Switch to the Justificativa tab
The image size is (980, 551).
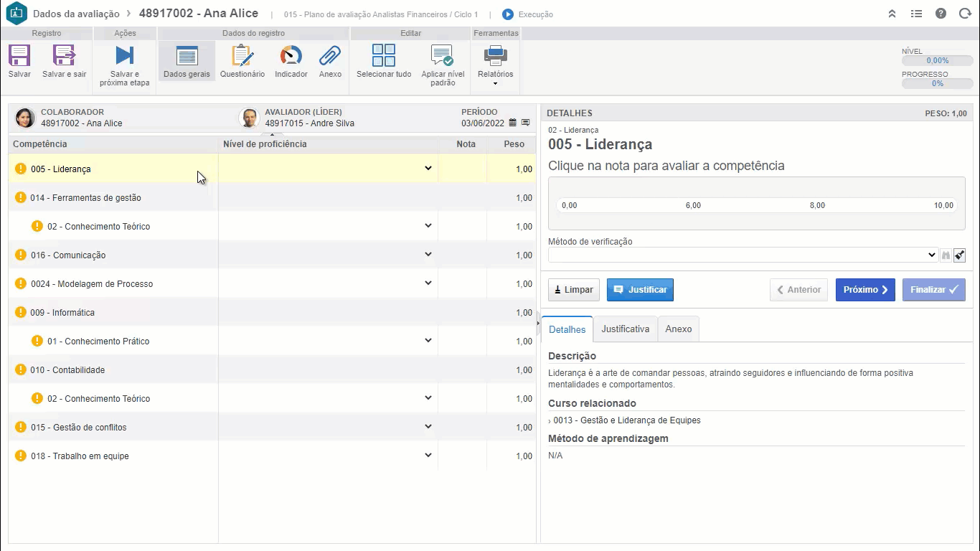coord(625,329)
